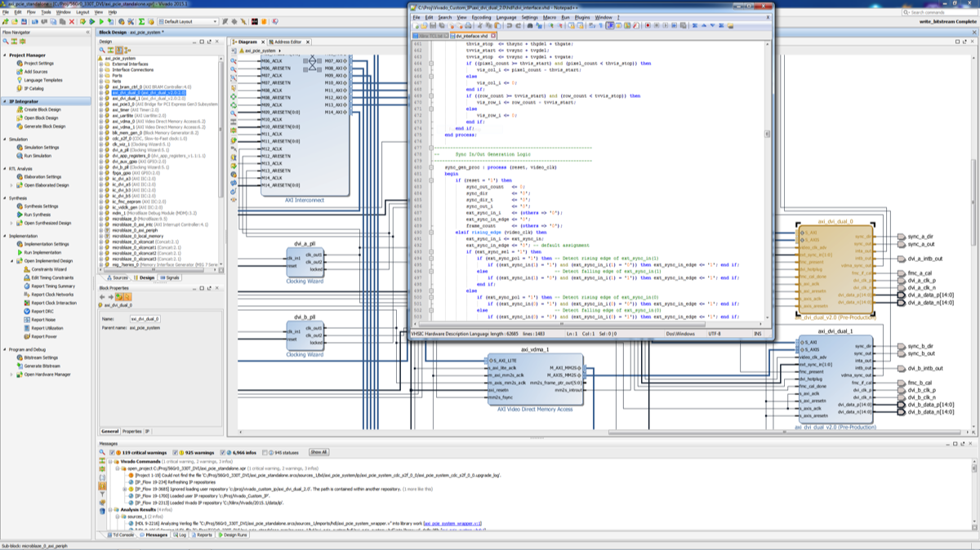The image size is (980, 550).
Task: Click Add Sources in Project Manager
Action: [35, 72]
